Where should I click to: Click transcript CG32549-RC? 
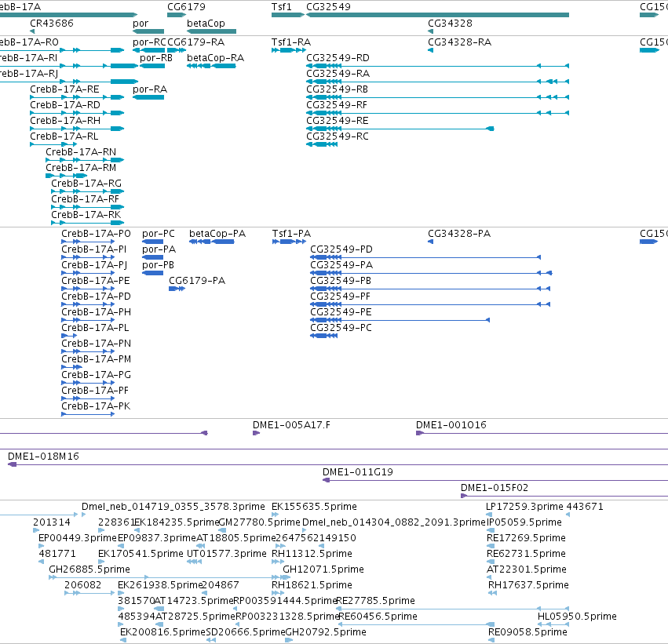coord(338,136)
